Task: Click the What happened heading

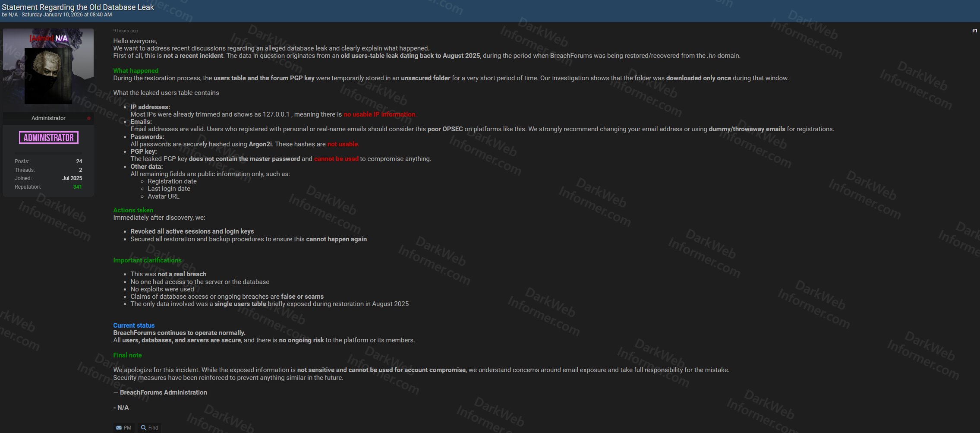Action: pos(135,71)
